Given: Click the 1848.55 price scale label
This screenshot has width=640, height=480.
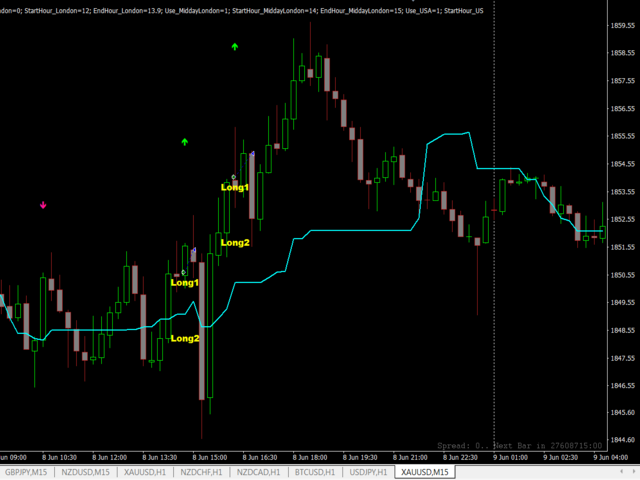Looking at the screenshot, I should click(x=622, y=330).
